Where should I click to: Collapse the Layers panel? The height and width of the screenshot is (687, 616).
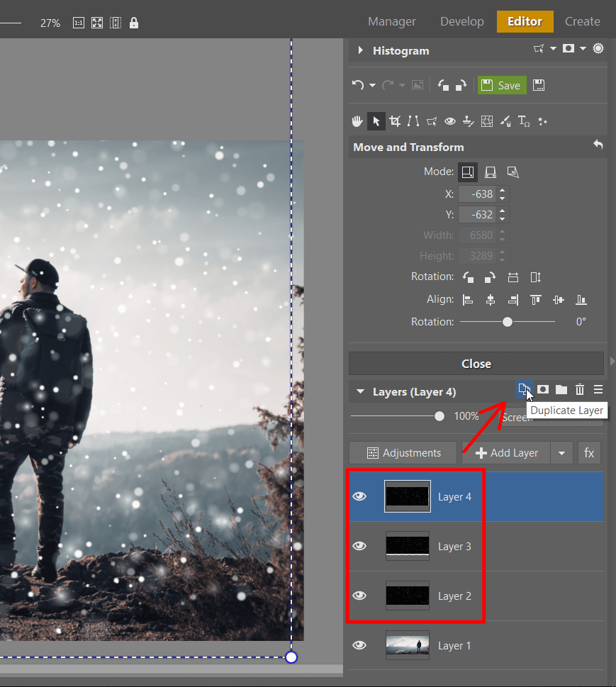pyautogui.click(x=360, y=391)
